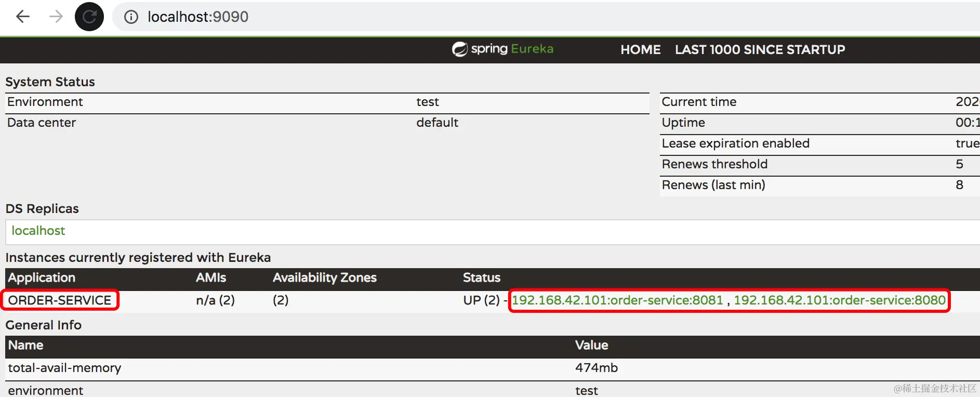Select the Renews threshold row label

pos(714,164)
